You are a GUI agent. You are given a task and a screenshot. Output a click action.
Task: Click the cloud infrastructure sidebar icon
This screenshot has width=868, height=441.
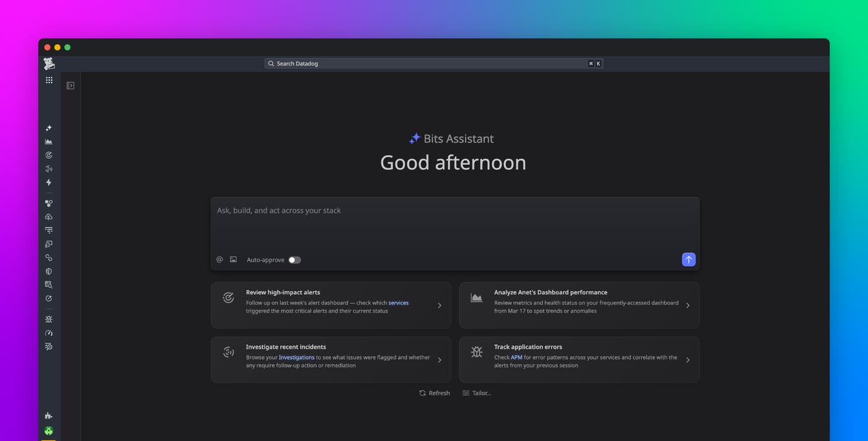point(48,216)
